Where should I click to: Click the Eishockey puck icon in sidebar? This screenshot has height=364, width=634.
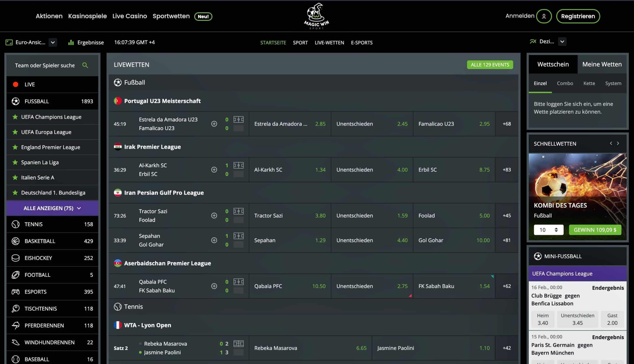tap(16, 258)
